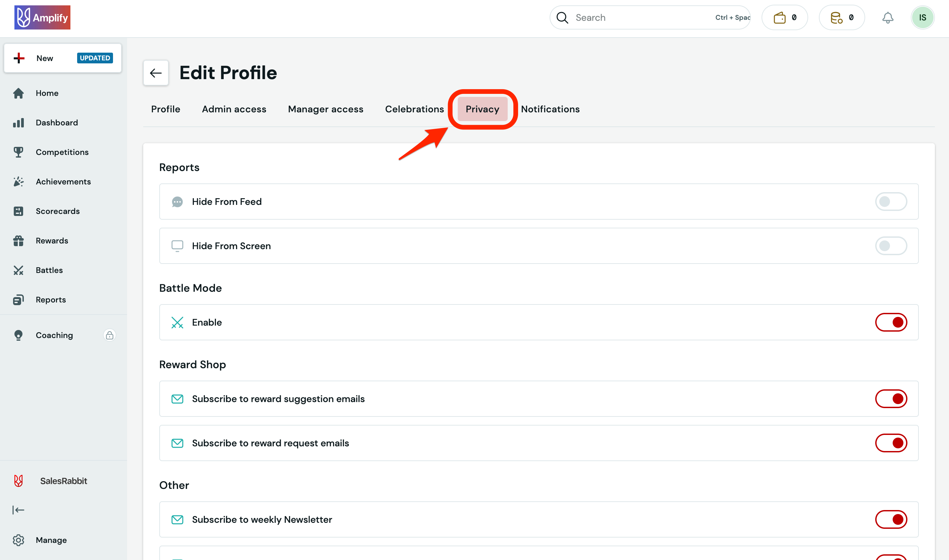Viewport: 949px width, 560px height.
Task: Click the locked Coaching item
Action: point(54,335)
